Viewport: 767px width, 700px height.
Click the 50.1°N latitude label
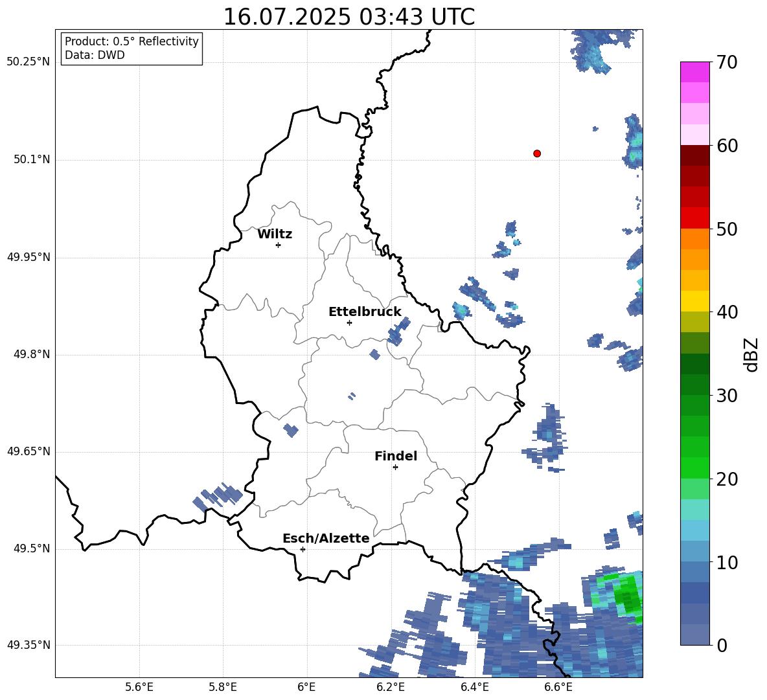[32, 159]
